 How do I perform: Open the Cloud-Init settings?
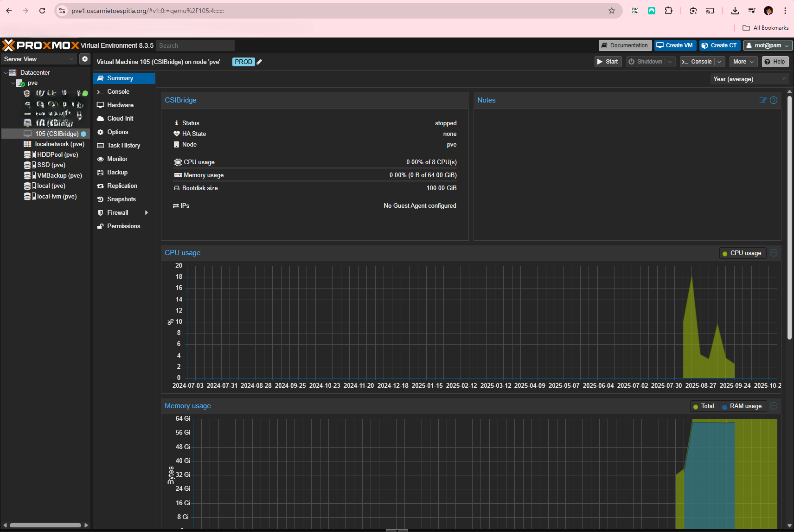click(119, 118)
